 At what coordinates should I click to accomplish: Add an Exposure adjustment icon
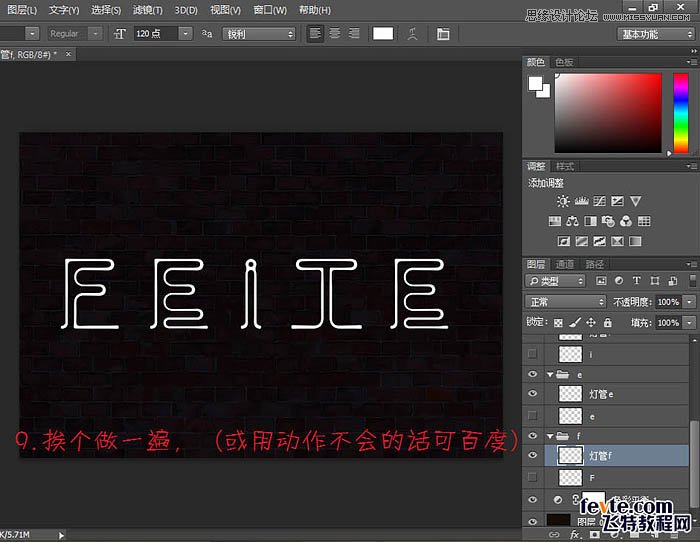pyautogui.click(x=617, y=201)
